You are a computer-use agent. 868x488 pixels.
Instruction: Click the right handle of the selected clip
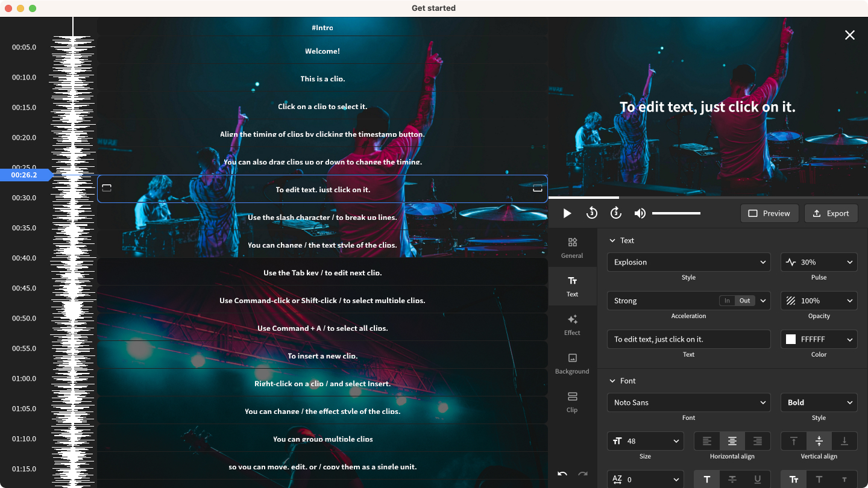[538, 189]
